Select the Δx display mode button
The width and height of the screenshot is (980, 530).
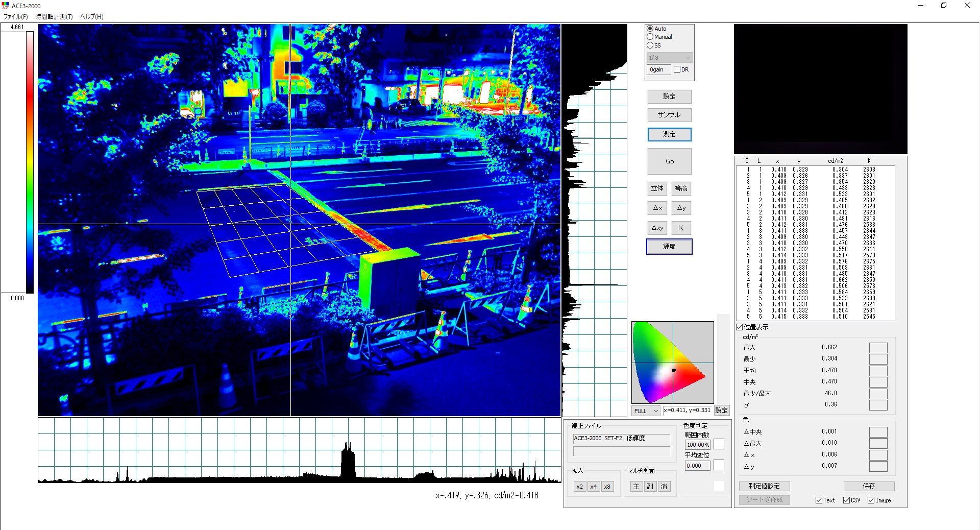(657, 208)
